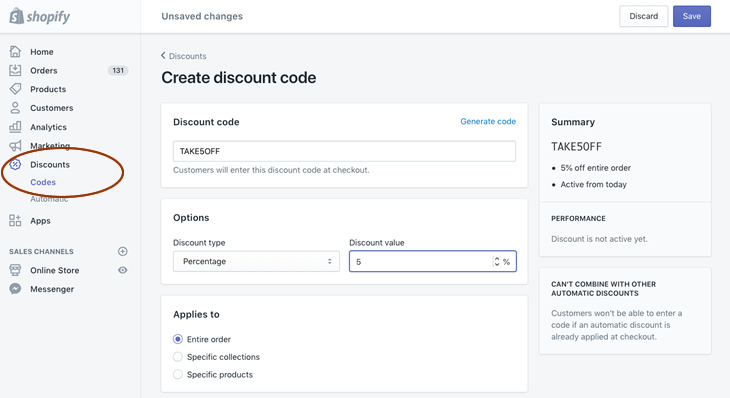Click the Orders inbox icon
Screen dimensions: 730x398
coord(15,70)
